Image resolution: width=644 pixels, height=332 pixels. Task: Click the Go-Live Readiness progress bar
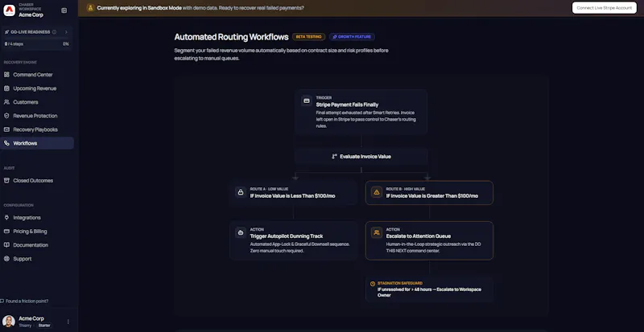pyautogui.click(x=36, y=39)
